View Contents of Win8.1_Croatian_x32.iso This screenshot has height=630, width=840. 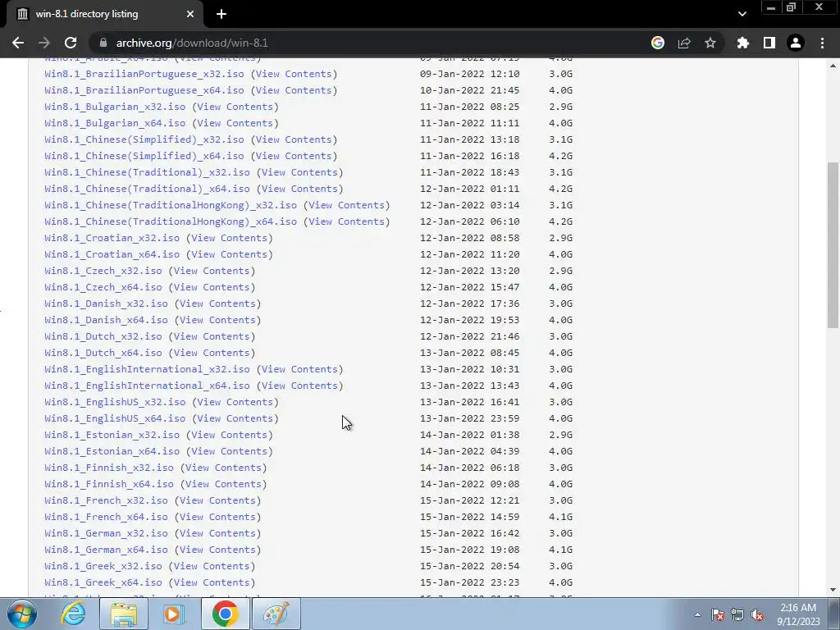click(230, 238)
